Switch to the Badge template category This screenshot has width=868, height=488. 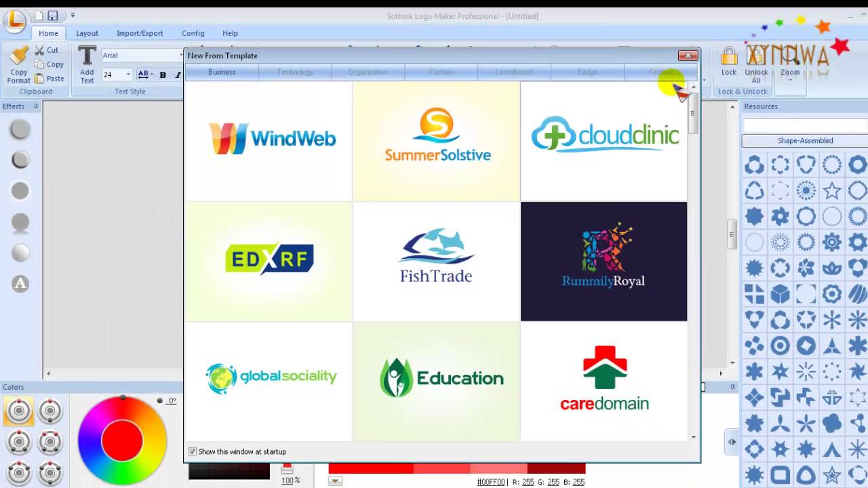(x=587, y=72)
